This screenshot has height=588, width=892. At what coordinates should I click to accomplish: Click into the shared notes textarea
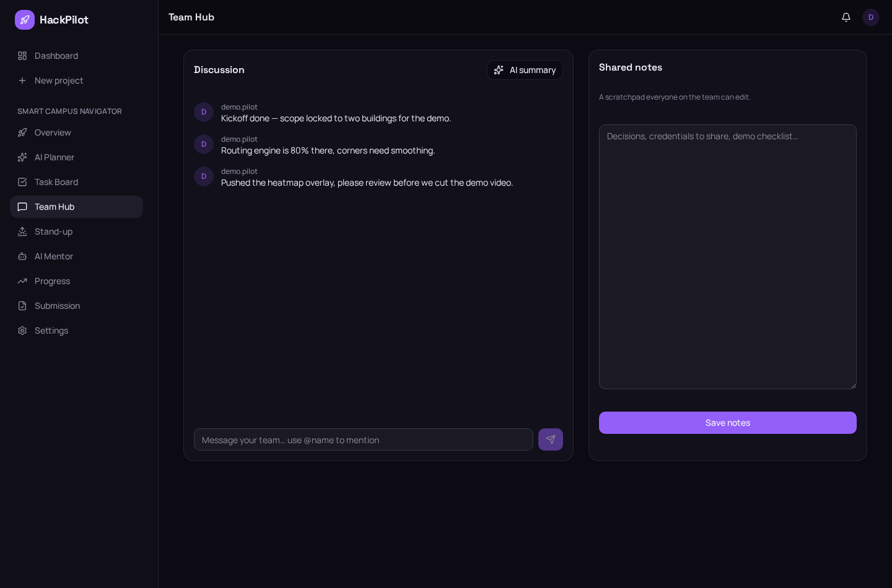728,257
